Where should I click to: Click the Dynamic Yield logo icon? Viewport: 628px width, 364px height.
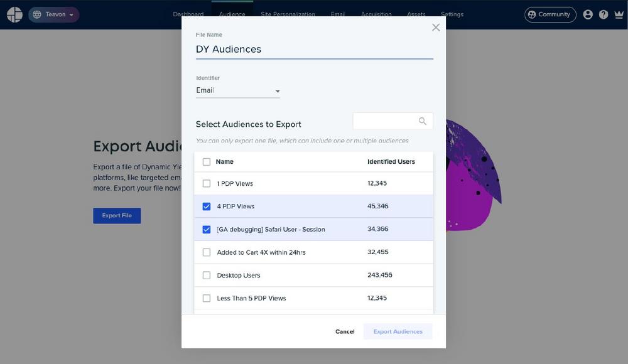click(14, 14)
